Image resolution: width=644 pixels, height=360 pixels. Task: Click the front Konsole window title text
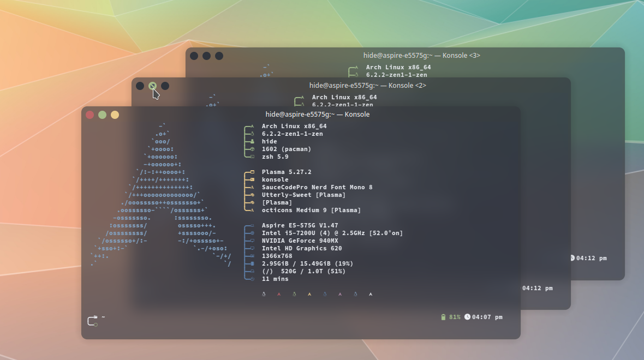click(x=318, y=115)
